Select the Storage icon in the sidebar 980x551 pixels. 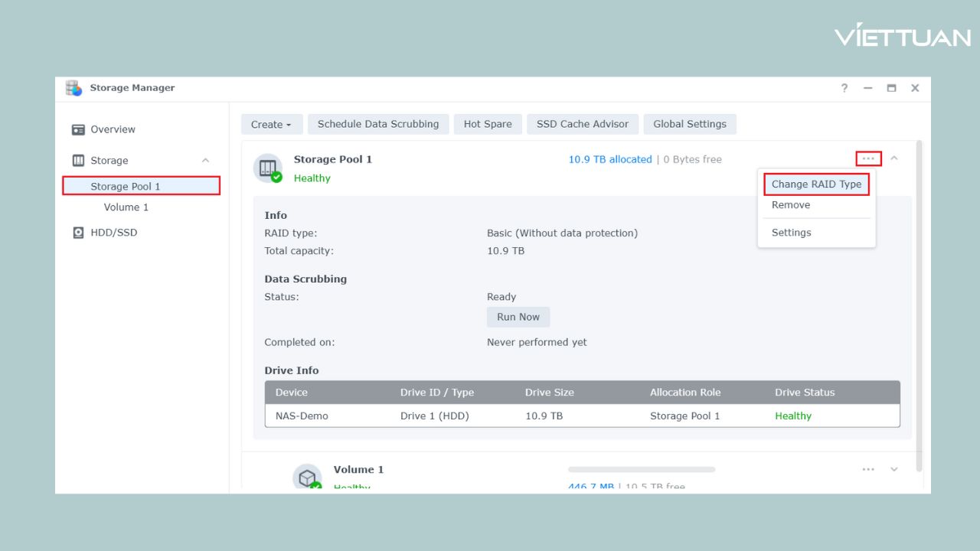77,160
